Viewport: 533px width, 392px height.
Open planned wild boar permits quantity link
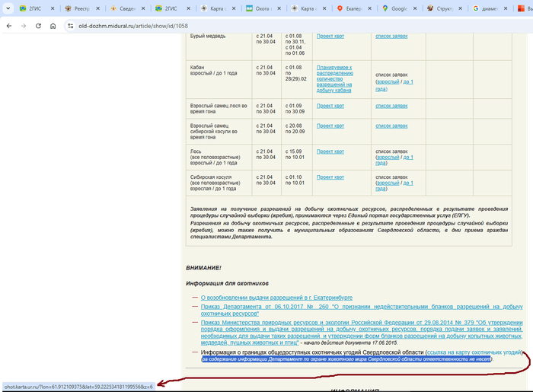point(334,78)
